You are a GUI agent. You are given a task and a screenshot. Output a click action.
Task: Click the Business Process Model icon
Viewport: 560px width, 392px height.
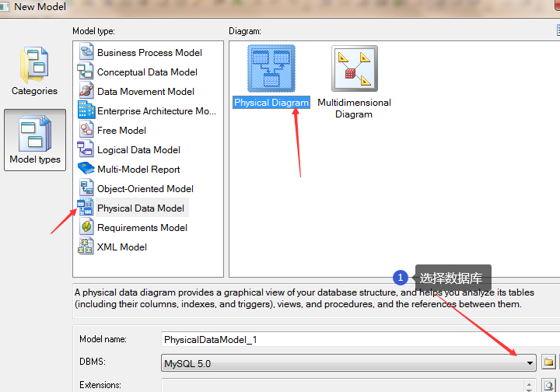pyautogui.click(x=85, y=53)
